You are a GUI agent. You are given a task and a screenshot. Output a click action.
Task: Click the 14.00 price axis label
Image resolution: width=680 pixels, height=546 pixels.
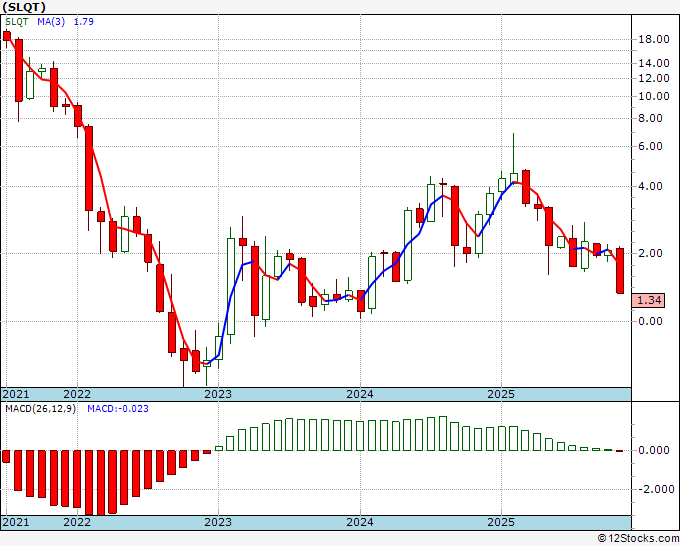click(x=654, y=63)
